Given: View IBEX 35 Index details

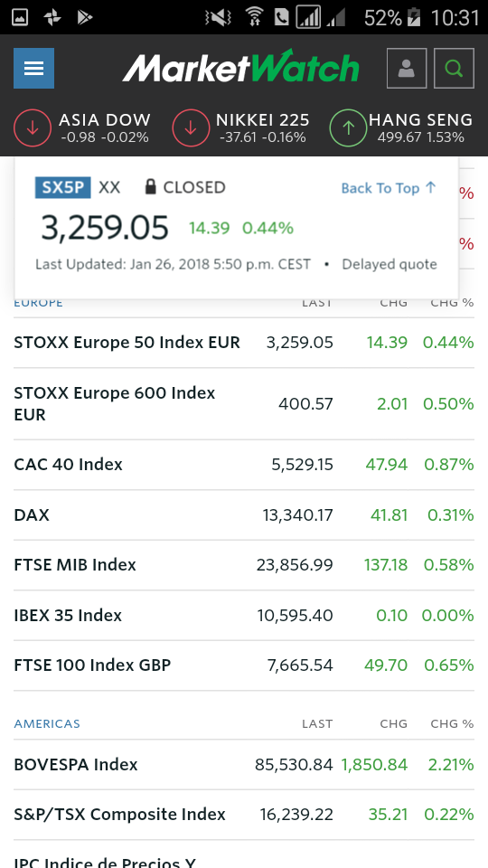Looking at the screenshot, I should tap(244, 615).
